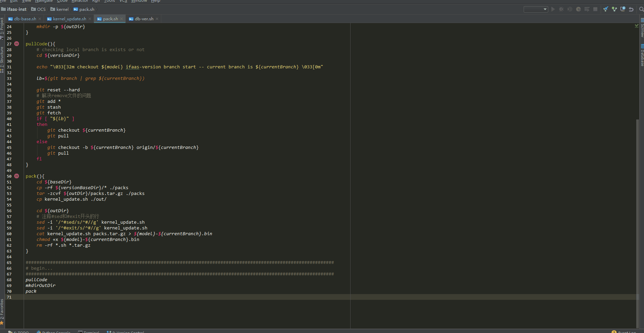
Task: Click the Update Project VCS icon
Action: [x=605, y=9]
